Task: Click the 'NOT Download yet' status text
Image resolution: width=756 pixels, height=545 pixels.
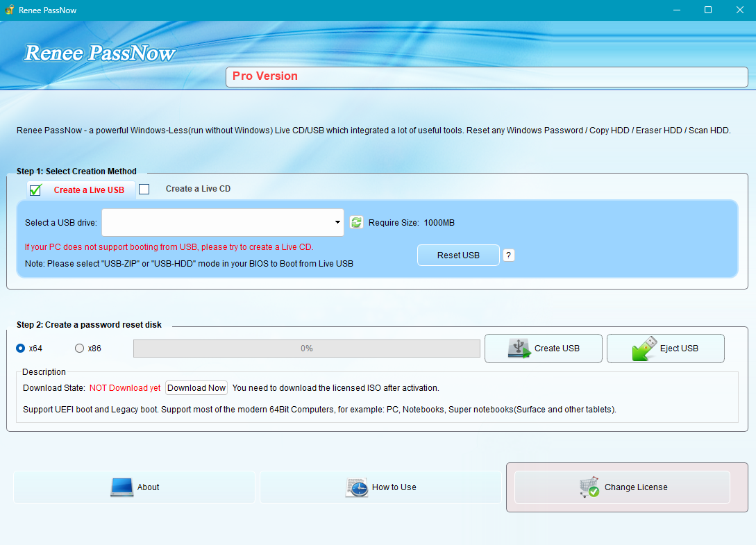Action: click(x=125, y=388)
